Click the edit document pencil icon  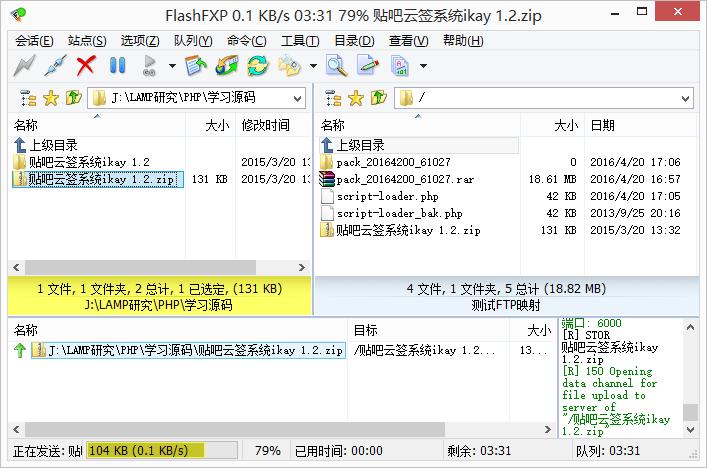(368, 66)
